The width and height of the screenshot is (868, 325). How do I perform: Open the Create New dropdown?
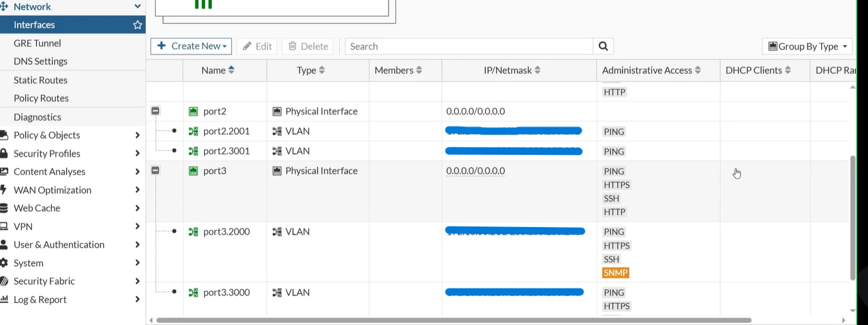click(191, 46)
